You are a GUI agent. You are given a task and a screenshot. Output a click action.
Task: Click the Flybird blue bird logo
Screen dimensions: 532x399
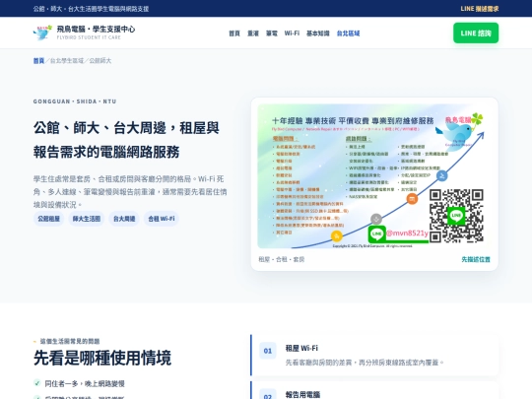tap(42, 33)
